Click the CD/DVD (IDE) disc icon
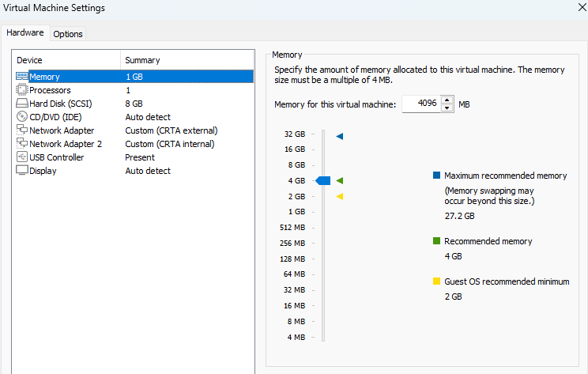This screenshot has width=588, height=374. click(22, 117)
